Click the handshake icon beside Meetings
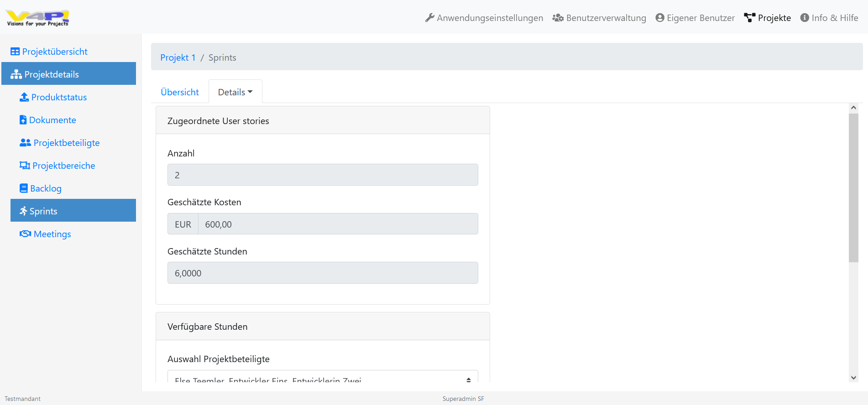Viewport: 868px width, 405px height. (25, 234)
